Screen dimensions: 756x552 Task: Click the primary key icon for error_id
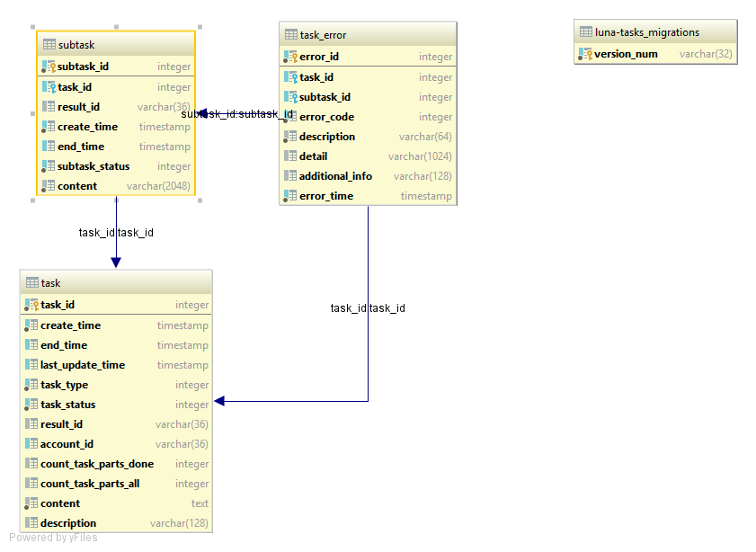[x=290, y=57]
